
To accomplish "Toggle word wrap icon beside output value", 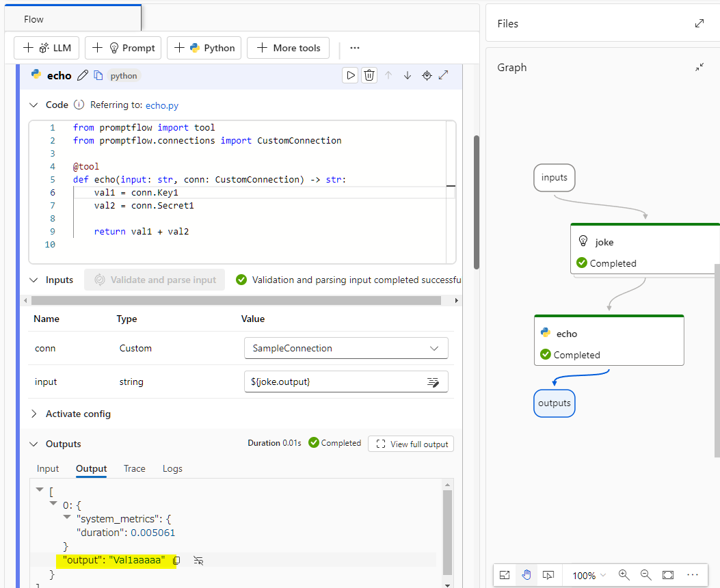I will [x=198, y=561].
